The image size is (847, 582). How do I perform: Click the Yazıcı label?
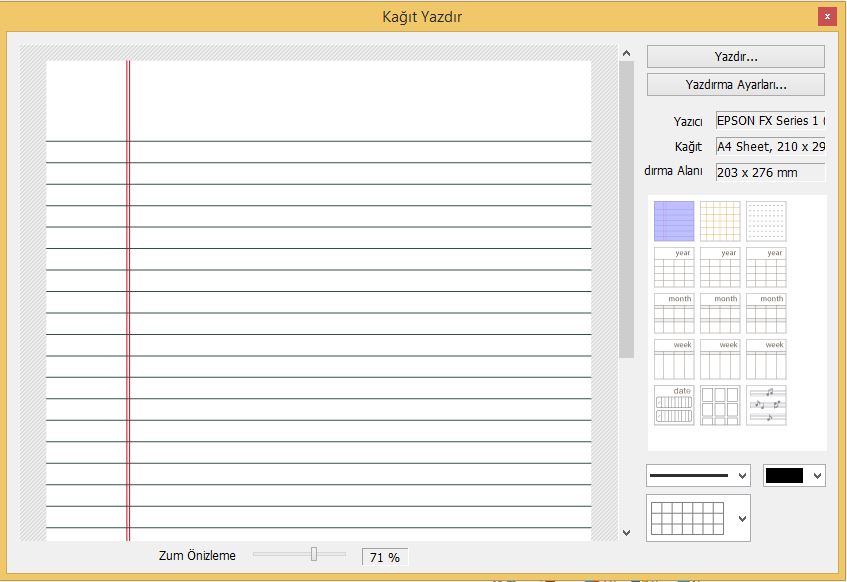click(688, 122)
